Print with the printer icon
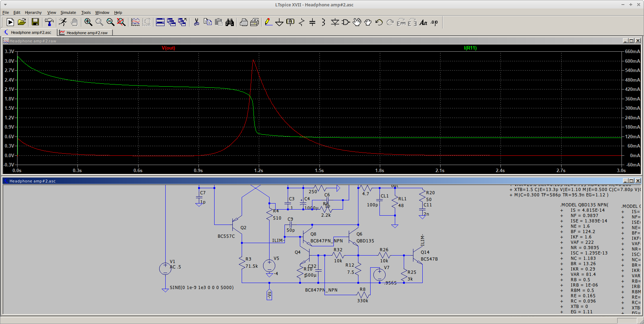Screen dimensions: 644x324 [x=244, y=22]
